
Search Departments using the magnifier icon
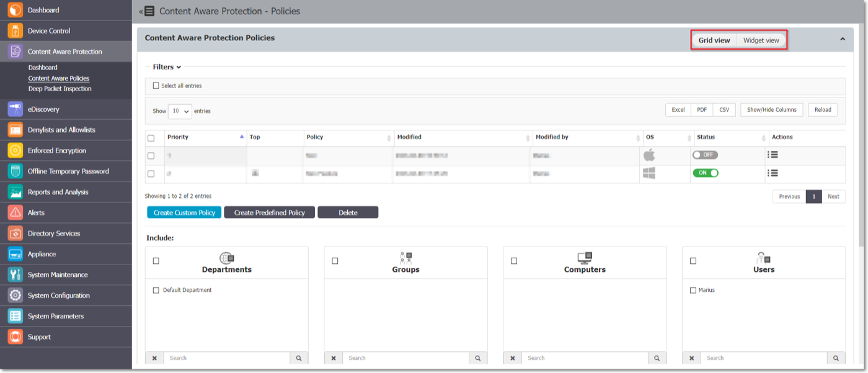299,358
